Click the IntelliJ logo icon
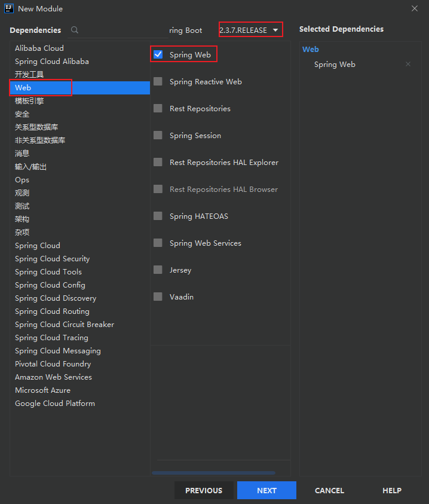 pyautogui.click(x=8, y=8)
